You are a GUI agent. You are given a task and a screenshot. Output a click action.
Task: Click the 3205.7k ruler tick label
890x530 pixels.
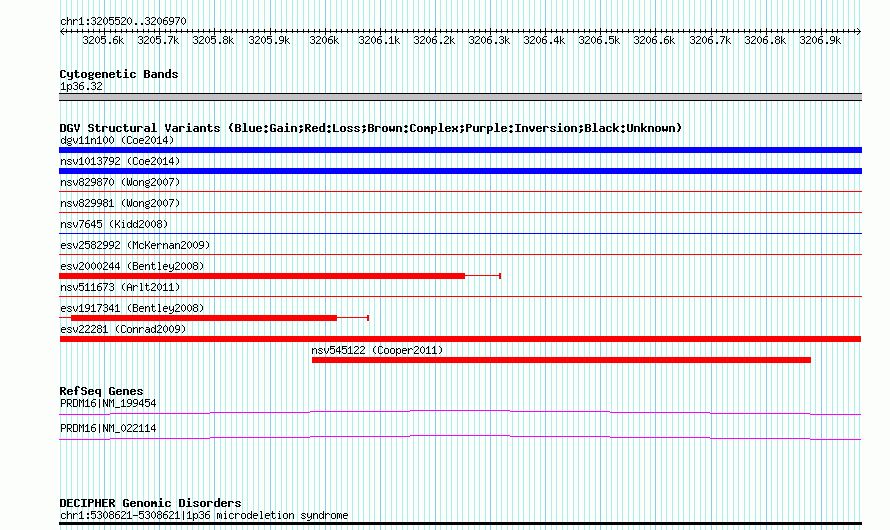158,40
